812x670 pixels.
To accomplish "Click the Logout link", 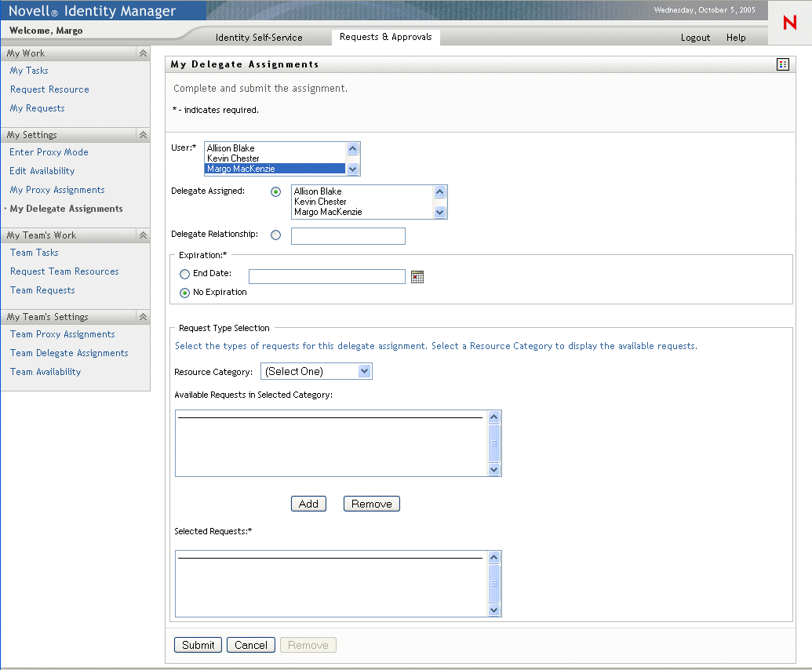I will pyautogui.click(x=695, y=38).
